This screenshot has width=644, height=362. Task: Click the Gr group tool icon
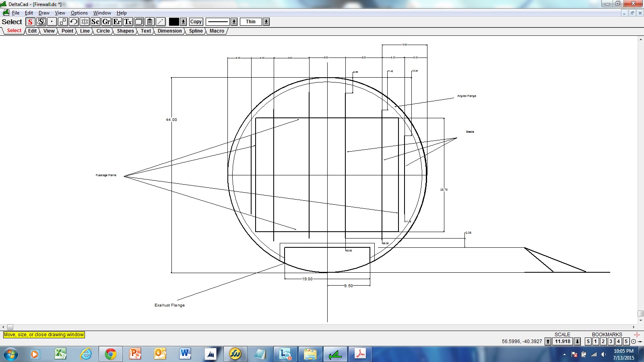coord(106,22)
